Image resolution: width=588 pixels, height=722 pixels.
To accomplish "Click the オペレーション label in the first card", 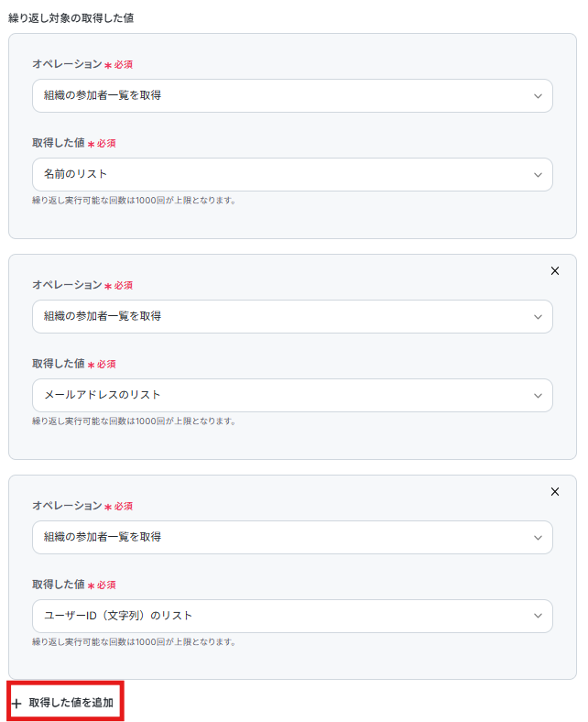I will (67, 65).
